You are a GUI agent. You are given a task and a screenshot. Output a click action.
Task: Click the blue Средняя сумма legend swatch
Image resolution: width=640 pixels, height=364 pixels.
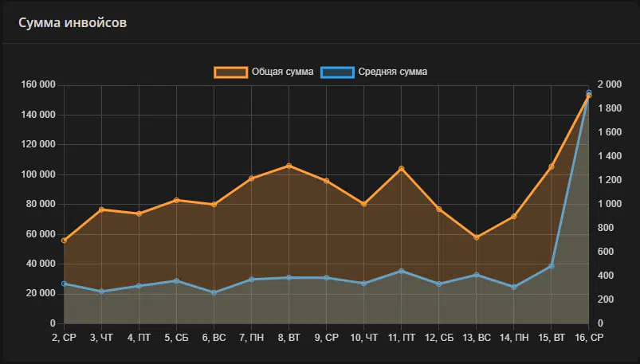click(x=337, y=72)
